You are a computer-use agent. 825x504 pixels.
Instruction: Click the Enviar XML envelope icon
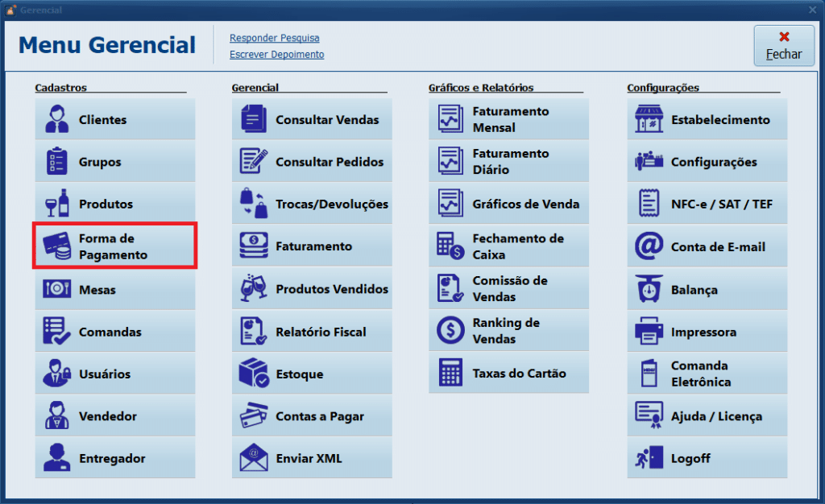[254, 458]
